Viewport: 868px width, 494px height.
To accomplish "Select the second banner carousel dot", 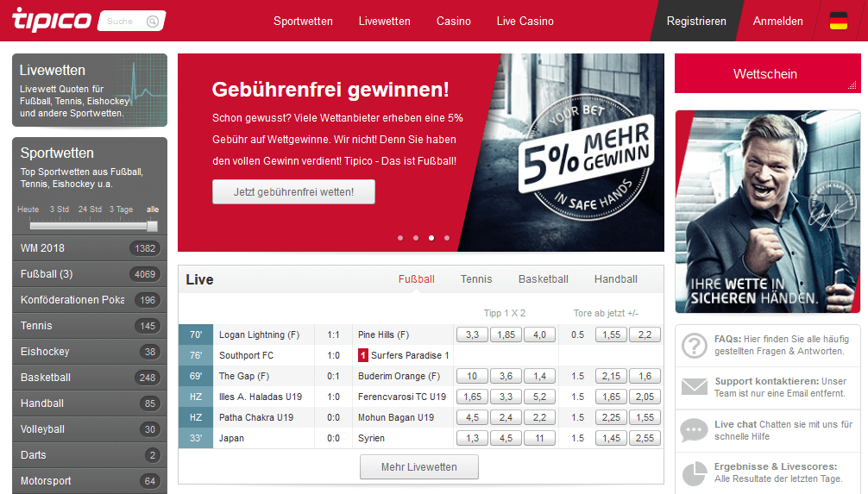I will (416, 238).
